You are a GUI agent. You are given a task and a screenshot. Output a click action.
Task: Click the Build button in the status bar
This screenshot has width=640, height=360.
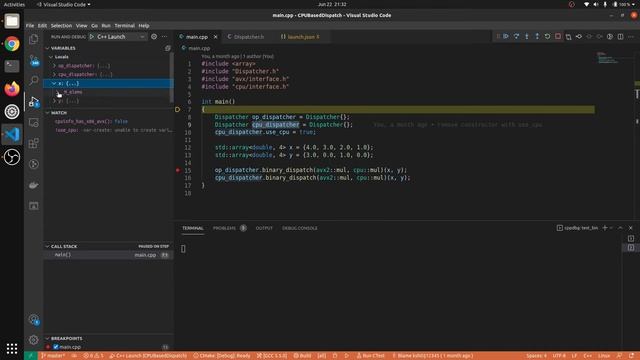[x=302, y=356]
